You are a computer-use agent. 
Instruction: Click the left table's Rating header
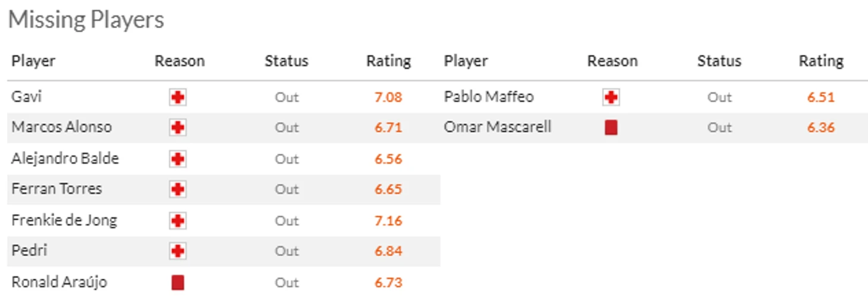(389, 61)
